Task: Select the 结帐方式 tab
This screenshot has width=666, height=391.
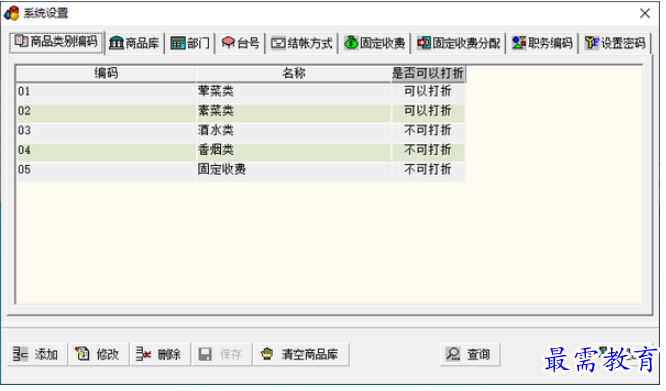Action: (x=302, y=43)
